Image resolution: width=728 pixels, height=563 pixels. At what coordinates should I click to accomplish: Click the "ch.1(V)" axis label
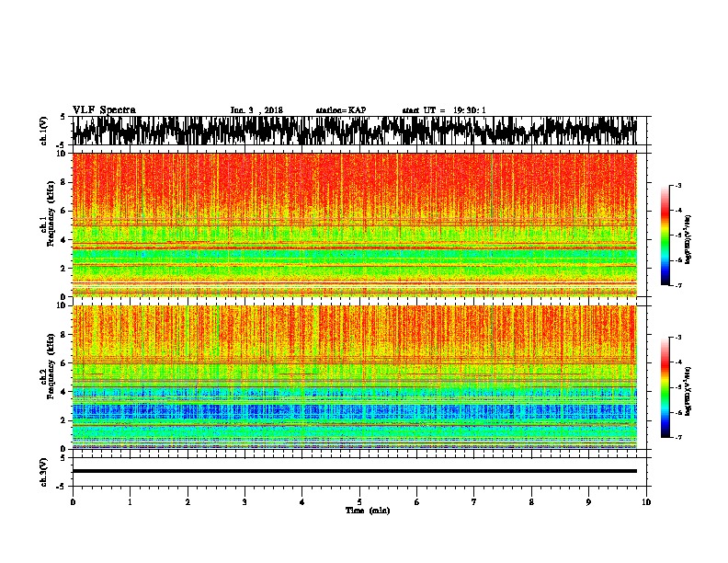point(44,131)
